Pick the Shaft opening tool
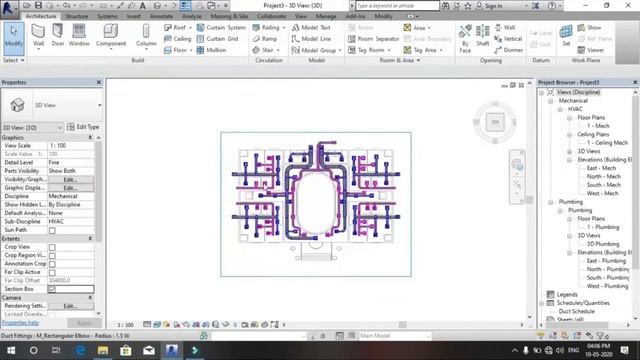 482,36
